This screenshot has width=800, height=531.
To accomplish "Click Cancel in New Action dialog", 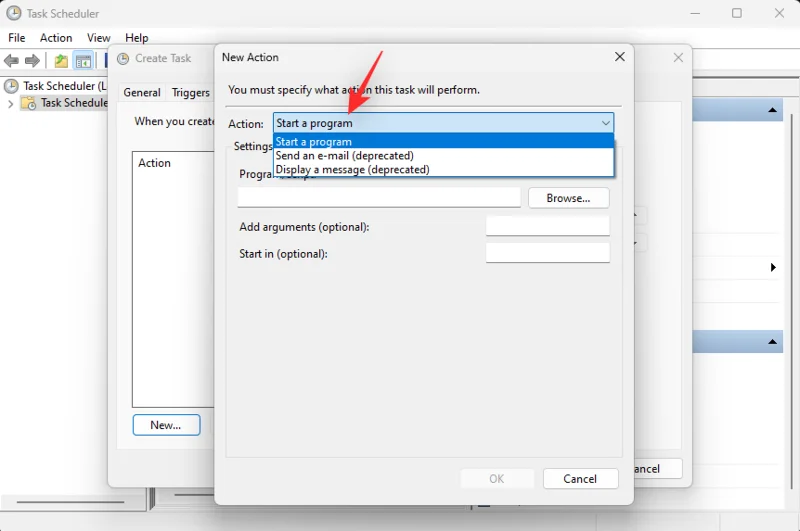I will tap(580, 478).
